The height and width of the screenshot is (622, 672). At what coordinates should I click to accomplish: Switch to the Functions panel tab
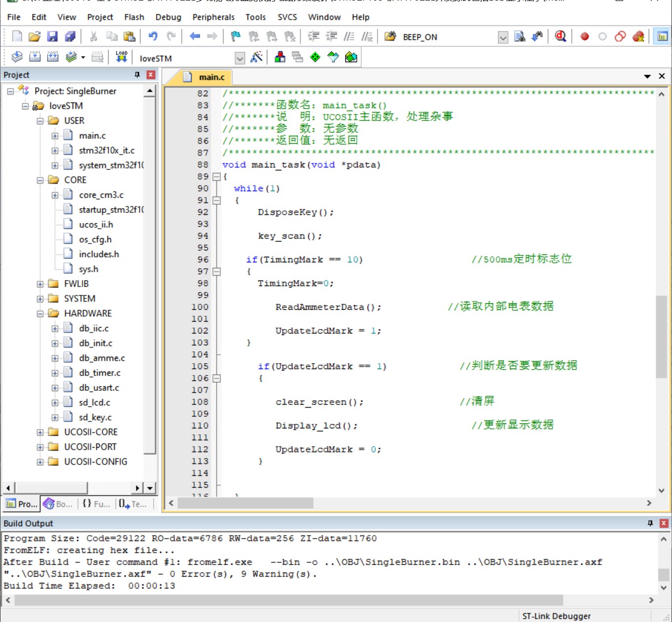pyautogui.click(x=96, y=504)
